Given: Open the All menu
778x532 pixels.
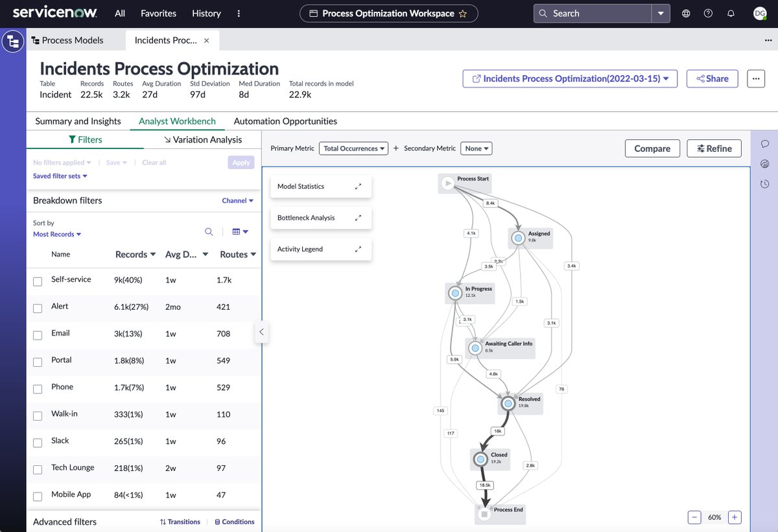Looking at the screenshot, I should (120, 13).
